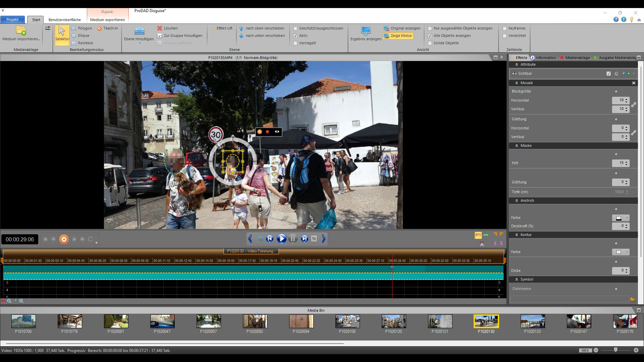This screenshot has height=362, width=644.
Task: Uncheck Alle Objekte anzeigen checkbox
Action: pos(430,36)
